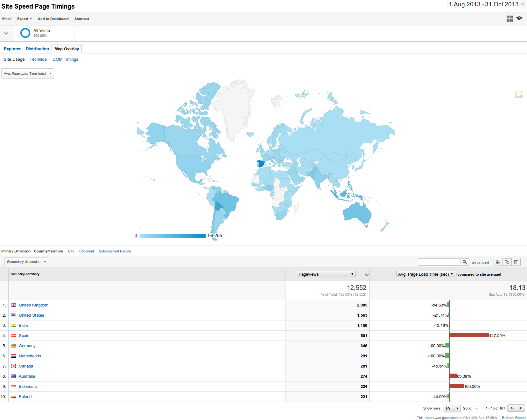This screenshot has width=527, height=420.
Task: Select the pivot table view icon
Action: click(x=516, y=262)
